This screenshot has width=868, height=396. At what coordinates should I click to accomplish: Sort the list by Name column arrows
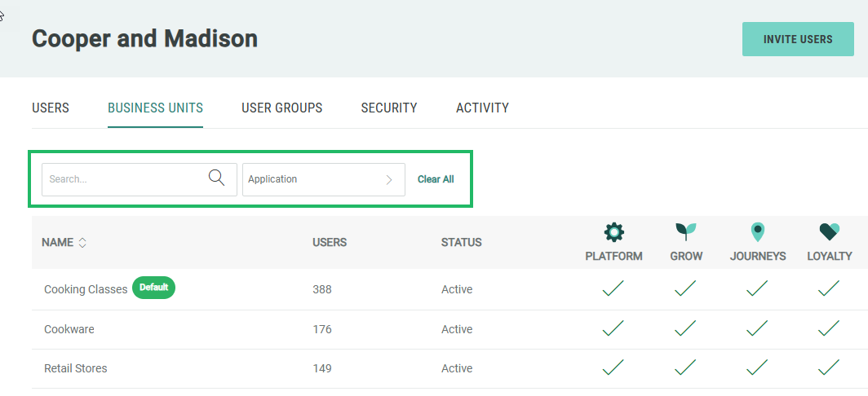click(x=82, y=243)
